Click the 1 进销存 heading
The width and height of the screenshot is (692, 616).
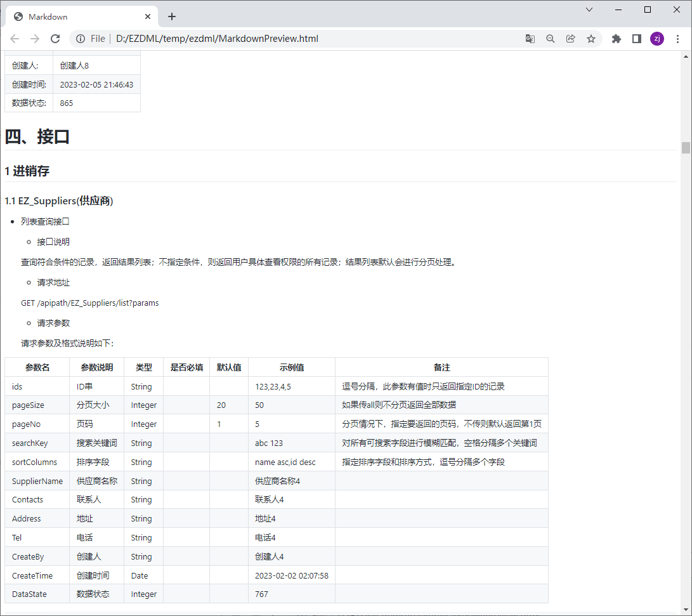27,171
